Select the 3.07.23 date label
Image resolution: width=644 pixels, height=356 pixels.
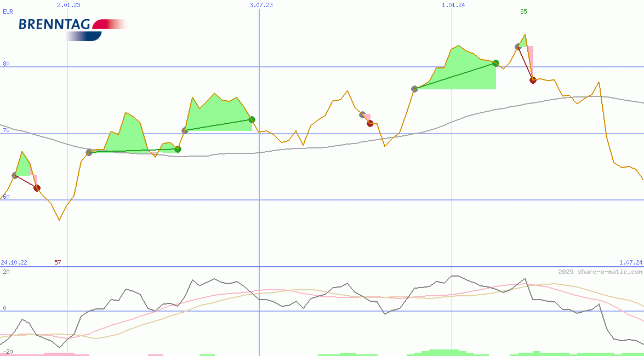261,5
